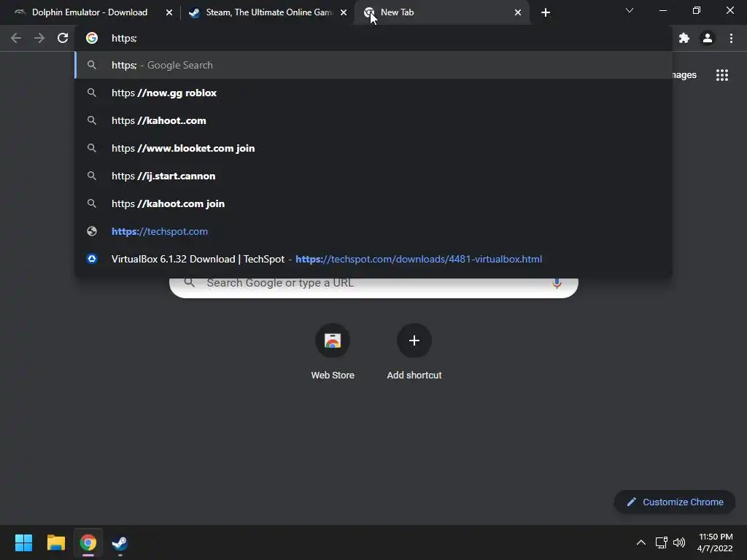Image resolution: width=747 pixels, height=560 pixels.
Task: Select the 'https; - Google Search' suggestion
Action: click(x=373, y=65)
